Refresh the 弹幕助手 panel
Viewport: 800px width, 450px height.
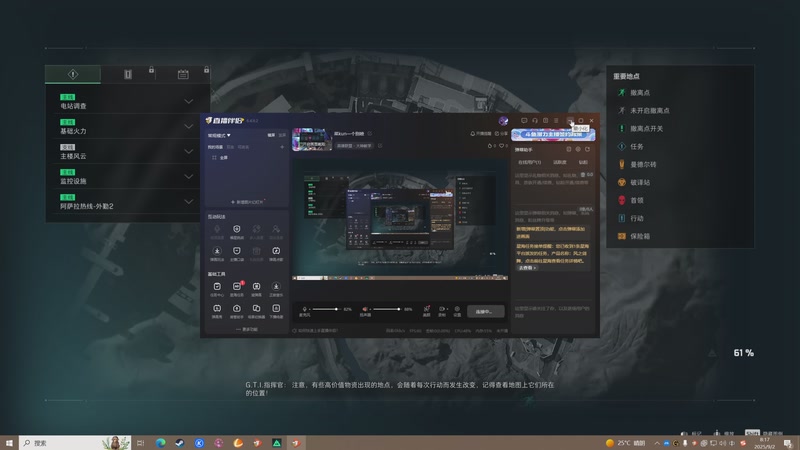point(587,149)
